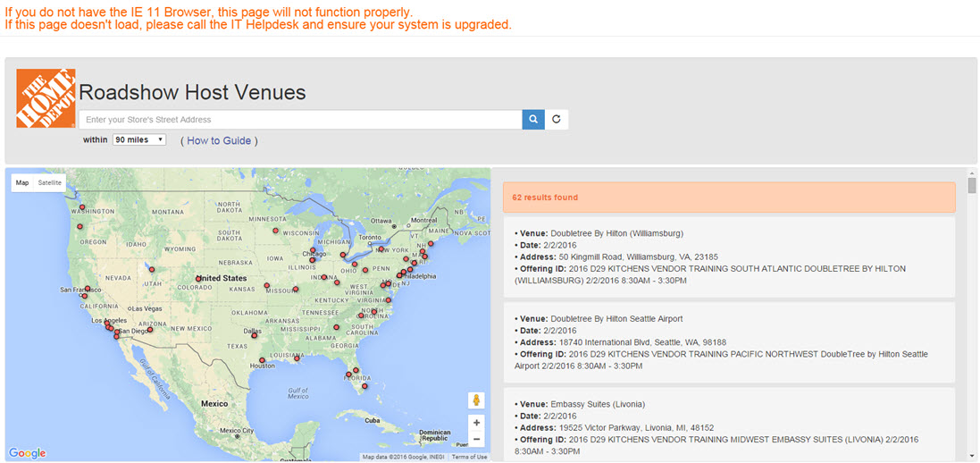Open the Google logo on the map
The height and width of the screenshot is (463, 980).
coord(28,453)
